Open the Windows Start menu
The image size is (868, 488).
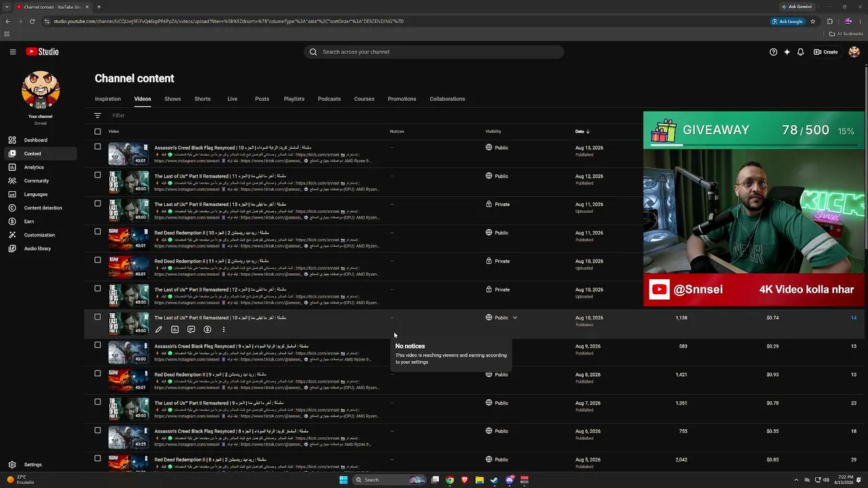click(x=343, y=480)
